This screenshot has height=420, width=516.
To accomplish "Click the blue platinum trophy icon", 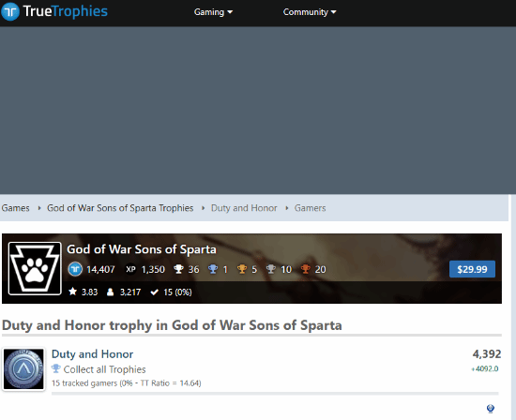I will coord(213,269).
